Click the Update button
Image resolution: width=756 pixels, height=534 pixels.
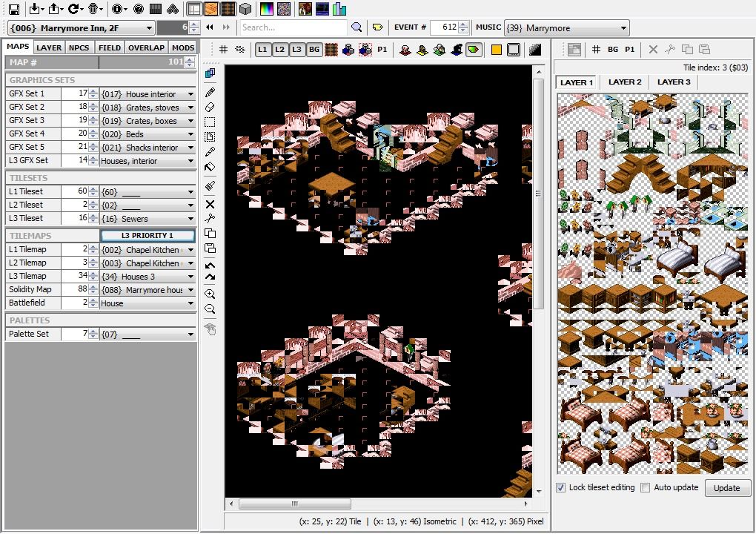click(x=726, y=487)
